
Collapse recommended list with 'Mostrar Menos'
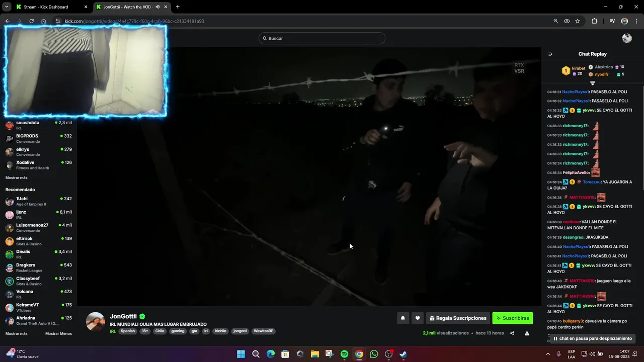click(58, 333)
